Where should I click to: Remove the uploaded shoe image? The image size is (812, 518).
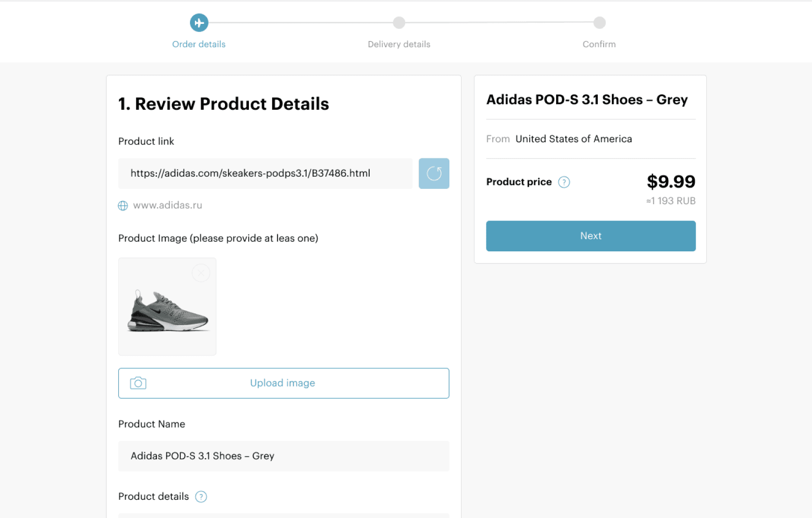[x=201, y=273]
